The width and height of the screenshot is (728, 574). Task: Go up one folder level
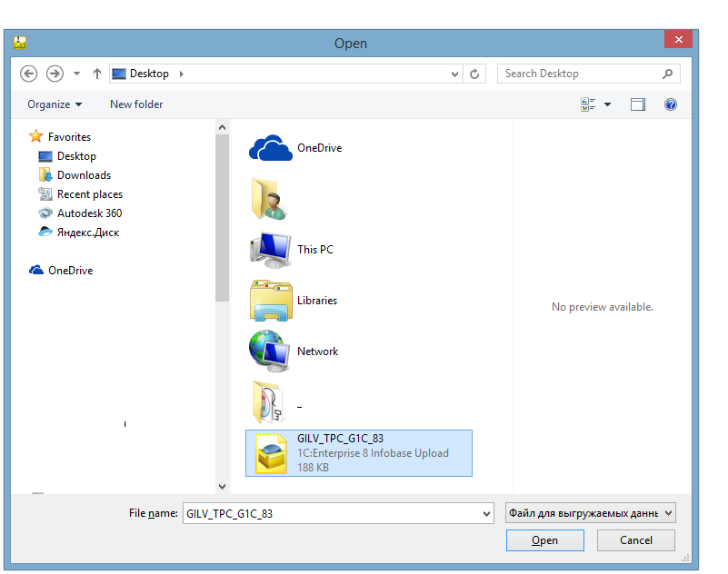96,74
